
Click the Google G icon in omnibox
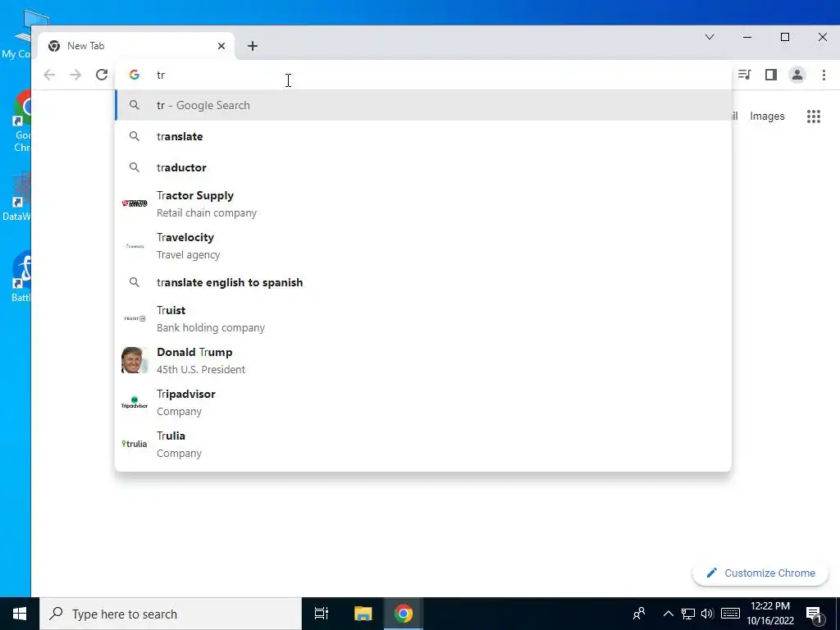[x=135, y=75]
